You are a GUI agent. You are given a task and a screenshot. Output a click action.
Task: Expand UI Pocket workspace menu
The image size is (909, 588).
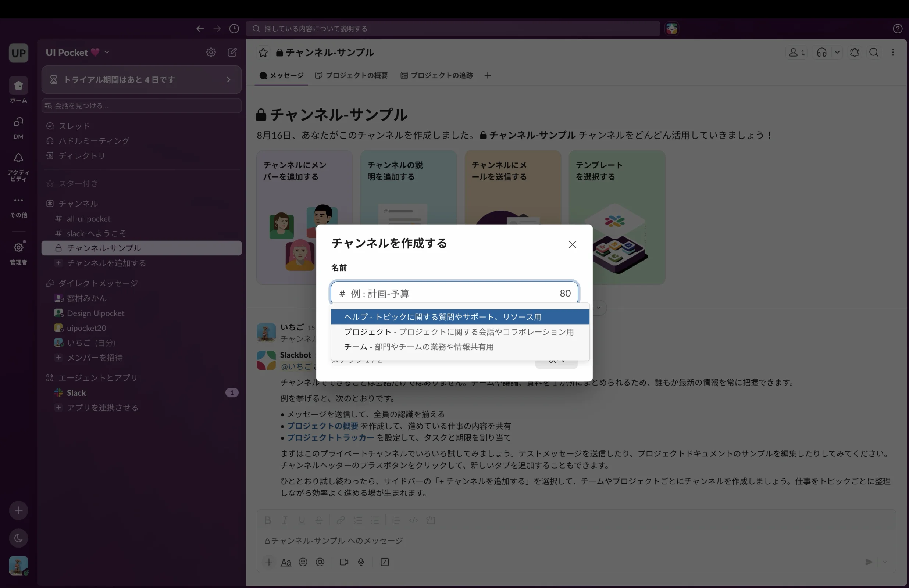coord(78,52)
